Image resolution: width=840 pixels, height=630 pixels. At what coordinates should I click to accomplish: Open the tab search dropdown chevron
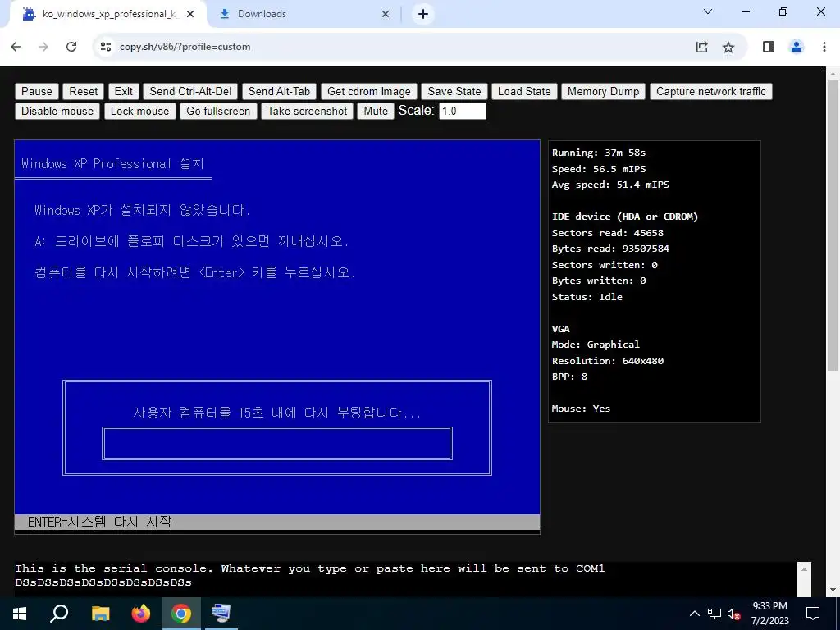(708, 11)
